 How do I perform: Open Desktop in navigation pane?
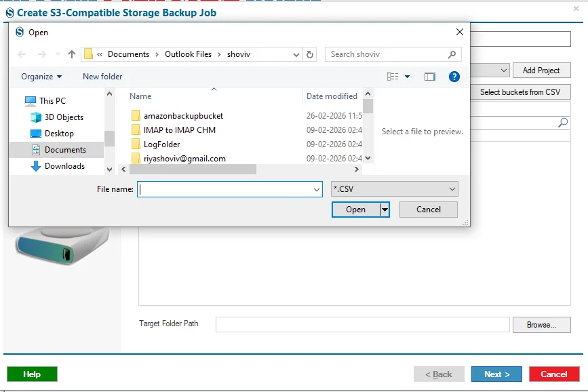click(52, 133)
